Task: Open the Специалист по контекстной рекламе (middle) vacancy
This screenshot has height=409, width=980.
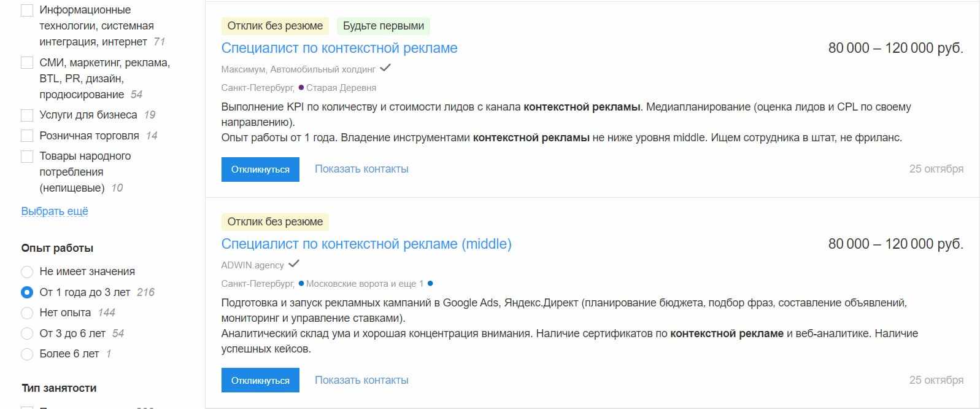Action: click(366, 244)
